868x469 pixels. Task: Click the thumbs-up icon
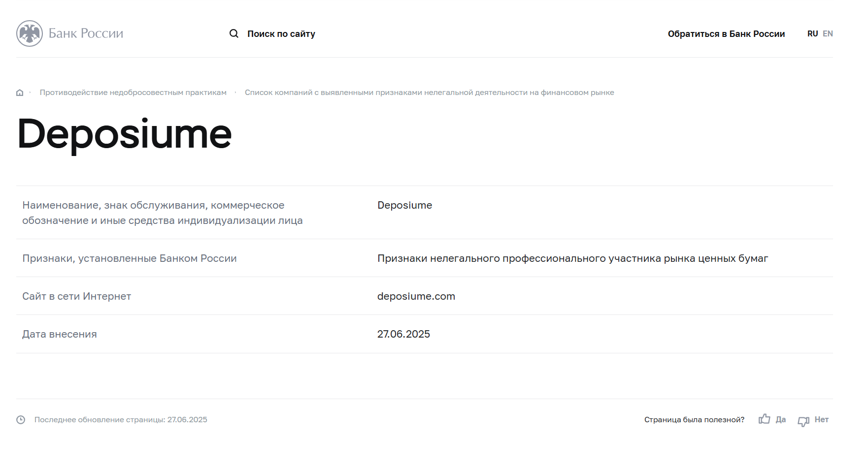tap(764, 419)
